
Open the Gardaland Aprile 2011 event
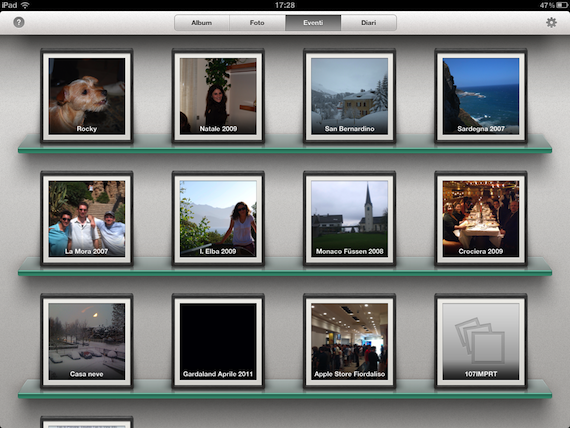pyautogui.click(x=218, y=341)
